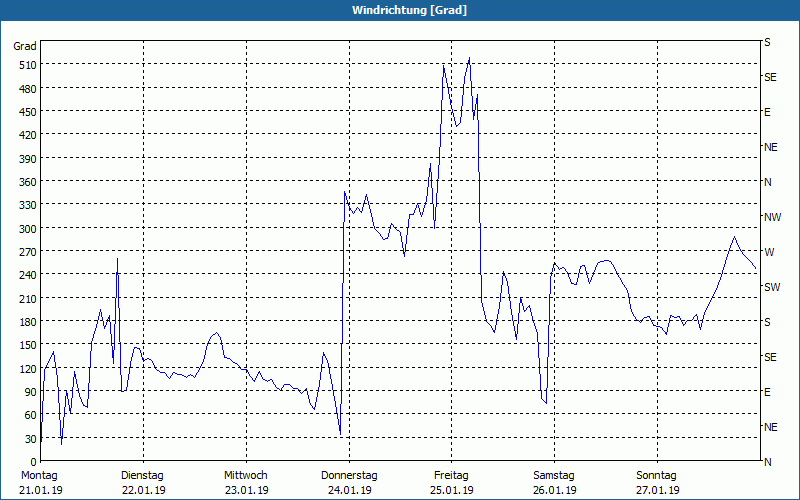Screen dimensions: 800x500
Task: Click the "Grad" unit label on y-axis
Action: coord(25,46)
